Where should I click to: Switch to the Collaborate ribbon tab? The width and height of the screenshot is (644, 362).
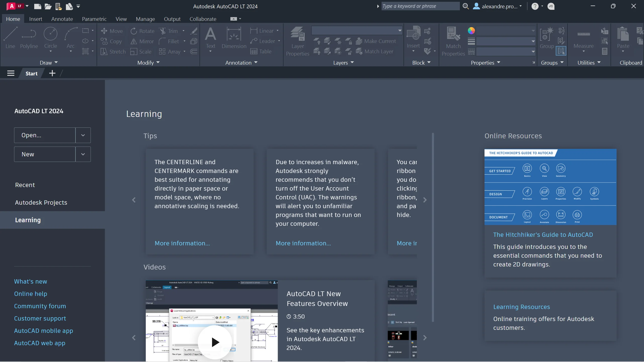[203, 19]
